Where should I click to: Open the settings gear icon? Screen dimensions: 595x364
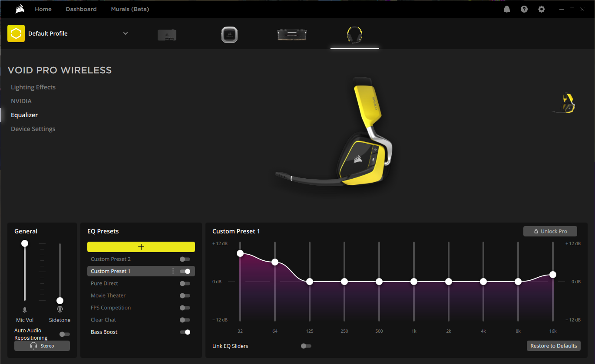pyautogui.click(x=542, y=9)
